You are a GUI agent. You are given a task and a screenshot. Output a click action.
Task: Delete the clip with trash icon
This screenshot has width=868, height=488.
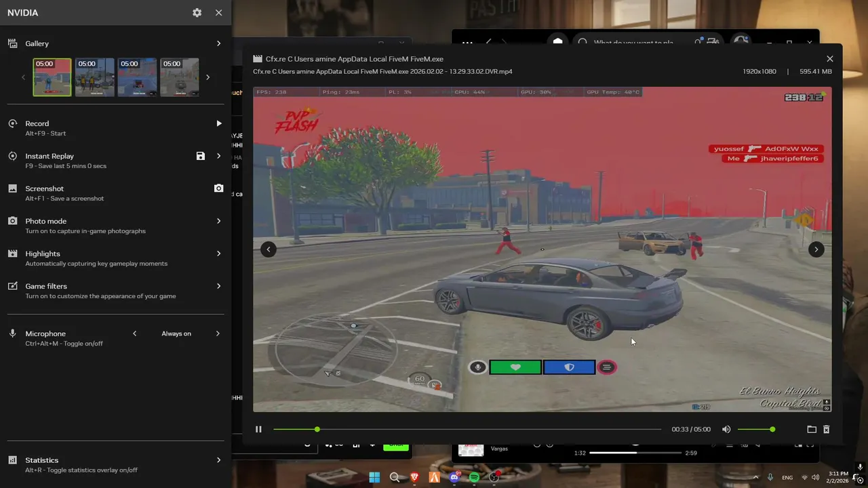[826, 429]
